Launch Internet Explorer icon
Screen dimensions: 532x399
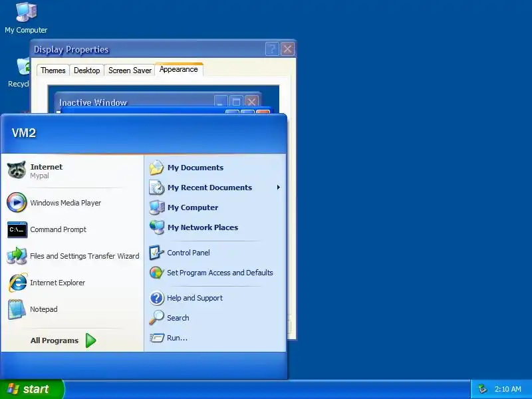17,283
